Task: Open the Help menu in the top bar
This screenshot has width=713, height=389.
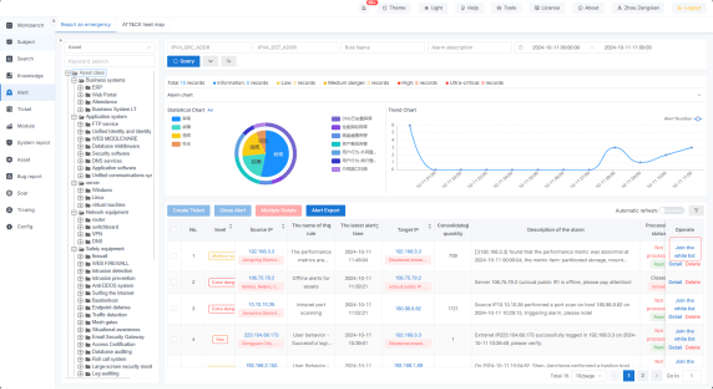Action: 470,8
